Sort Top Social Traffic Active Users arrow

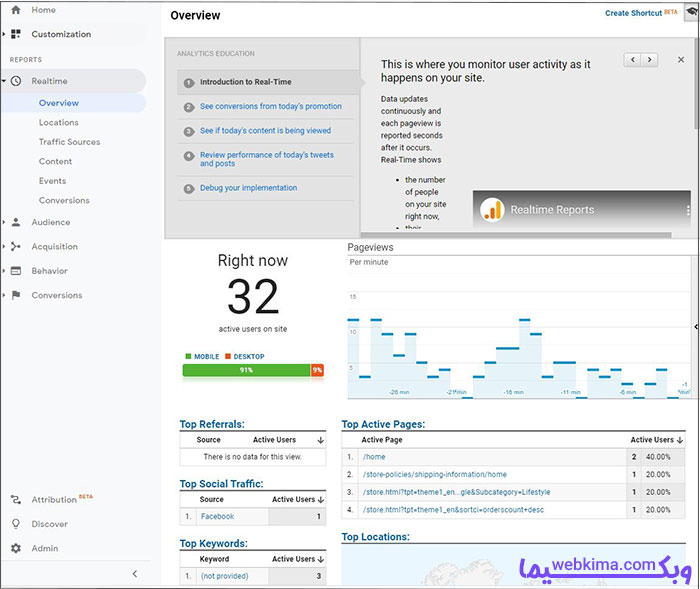coord(321,500)
